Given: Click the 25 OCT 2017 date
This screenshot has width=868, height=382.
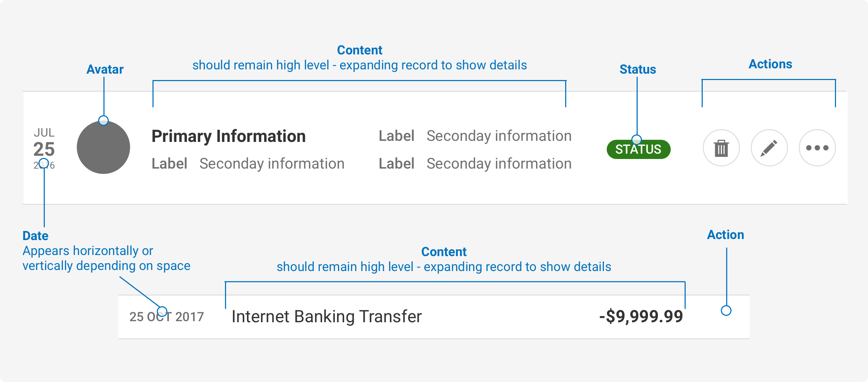Looking at the screenshot, I should pyautogui.click(x=166, y=317).
